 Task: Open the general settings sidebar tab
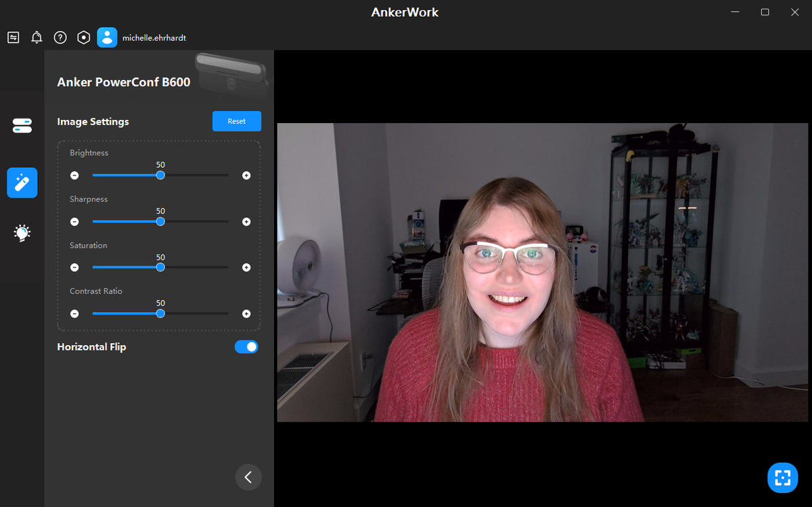pyautogui.click(x=22, y=125)
